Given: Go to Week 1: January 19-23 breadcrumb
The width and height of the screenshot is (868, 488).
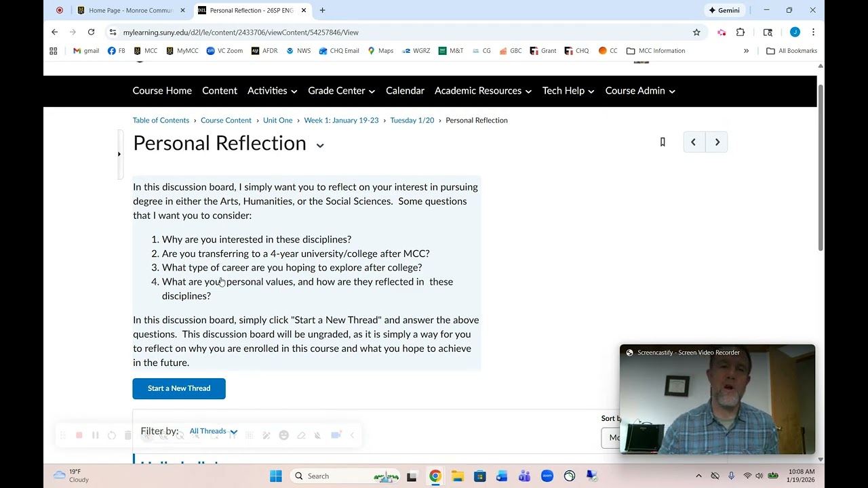Looking at the screenshot, I should 341,120.
